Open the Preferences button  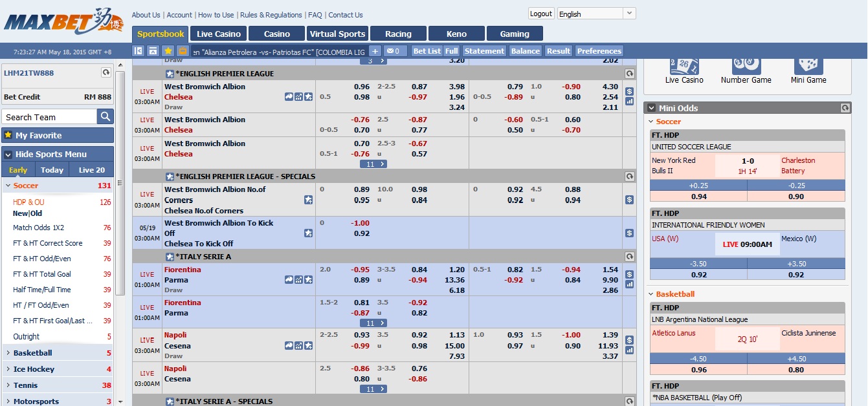599,51
